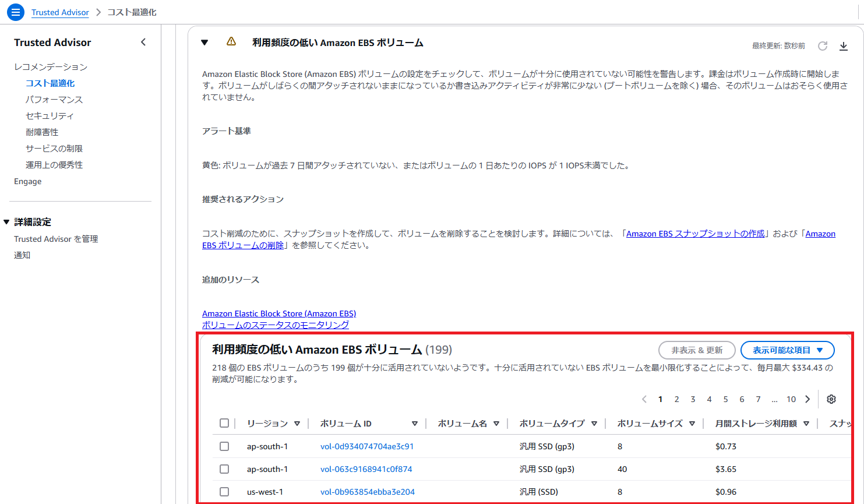Screen dimensions: 864x504
Task: Sort by リージョン column arrow
Action: [x=297, y=424]
